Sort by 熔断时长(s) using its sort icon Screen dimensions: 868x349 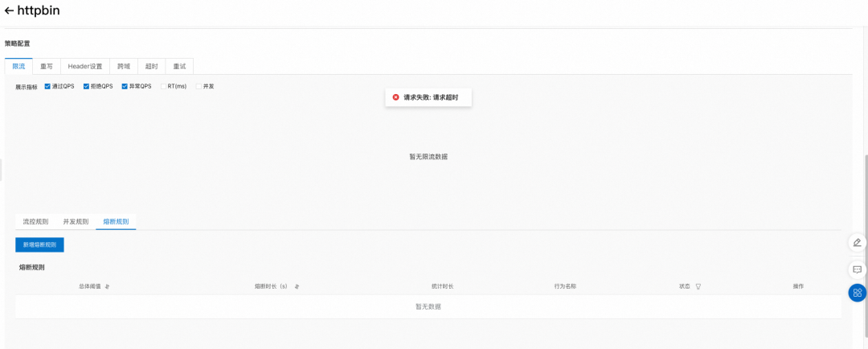[297, 286]
